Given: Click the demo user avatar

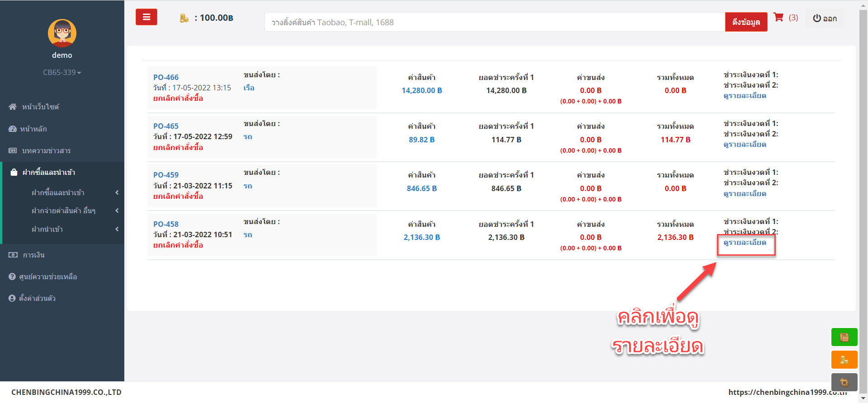Looking at the screenshot, I should click(x=62, y=33).
